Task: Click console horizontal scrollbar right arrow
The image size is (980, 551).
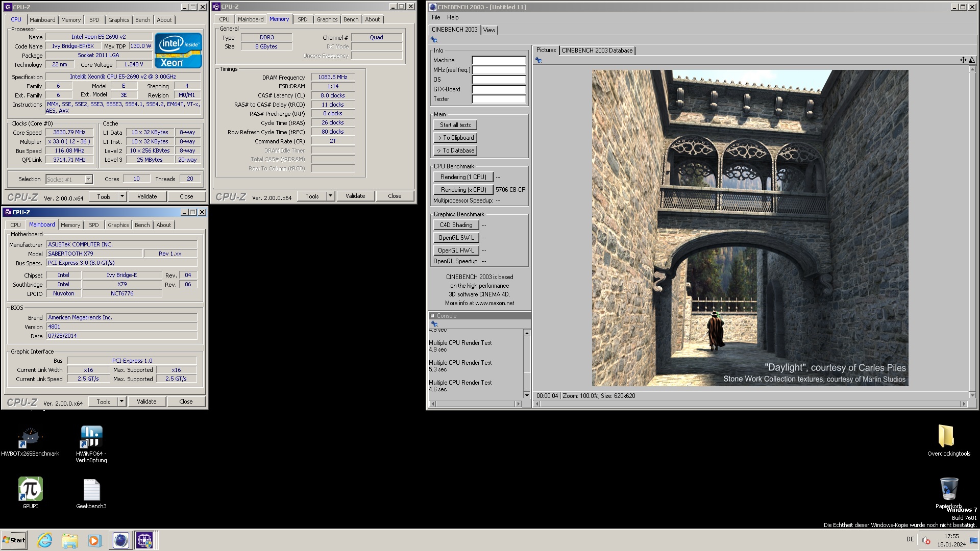Action: pos(519,404)
